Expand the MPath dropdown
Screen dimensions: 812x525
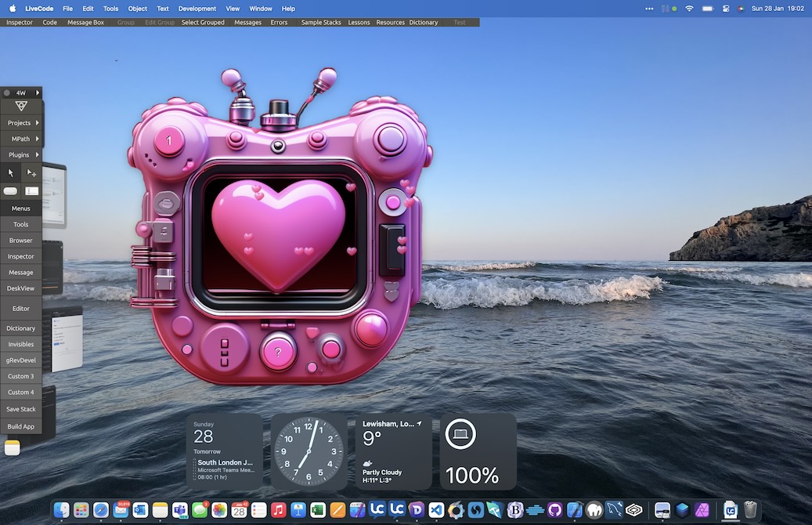[37, 139]
